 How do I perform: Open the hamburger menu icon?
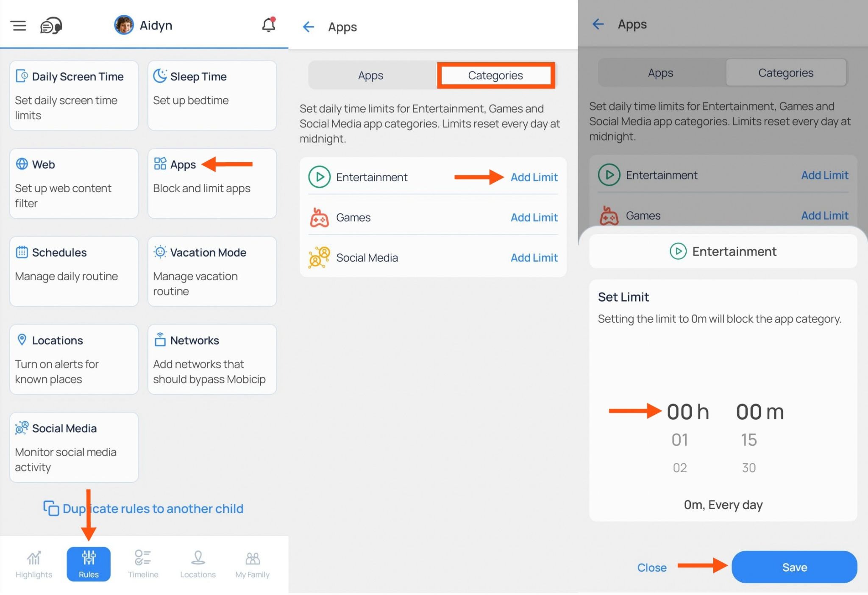point(19,26)
